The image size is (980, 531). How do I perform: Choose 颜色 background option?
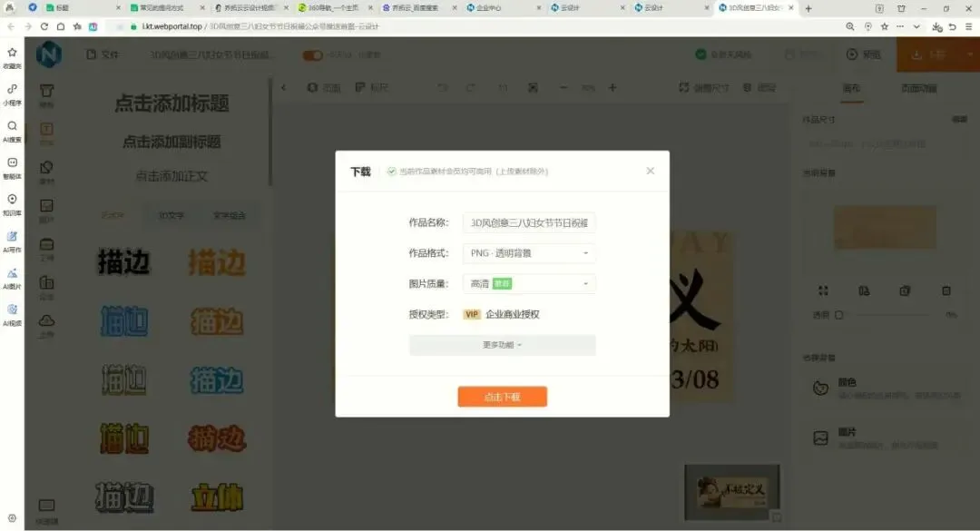(x=887, y=388)
